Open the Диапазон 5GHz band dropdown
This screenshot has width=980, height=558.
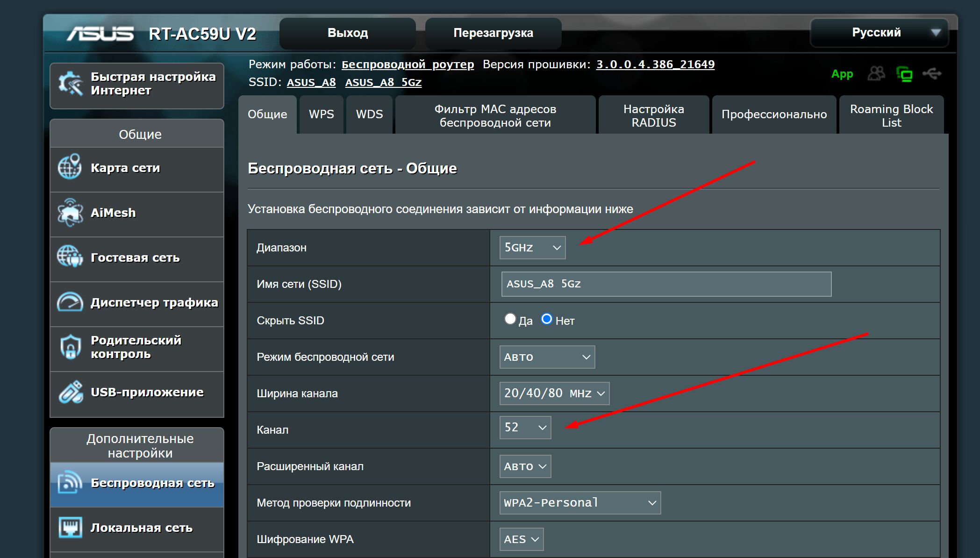click(532, 248)
